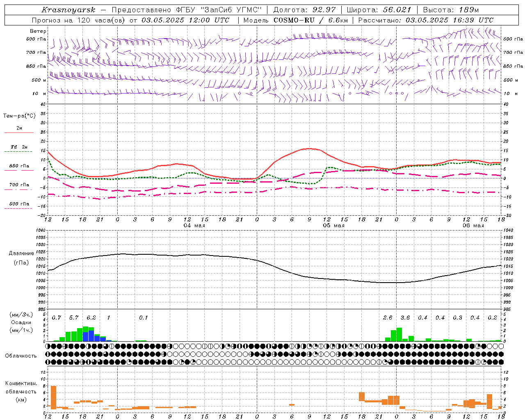
Task: Click the '2.6' three-hour precipitation value
Action: click(388, 317)
